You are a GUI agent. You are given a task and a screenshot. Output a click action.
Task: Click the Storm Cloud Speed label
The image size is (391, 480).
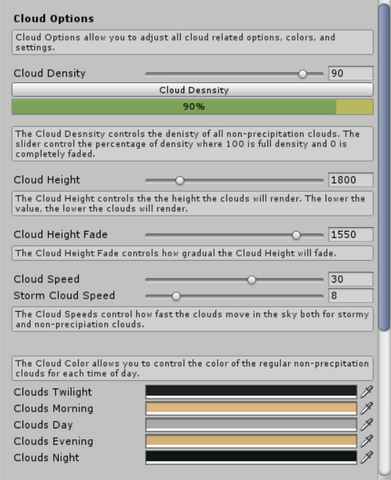coord(64,296)
